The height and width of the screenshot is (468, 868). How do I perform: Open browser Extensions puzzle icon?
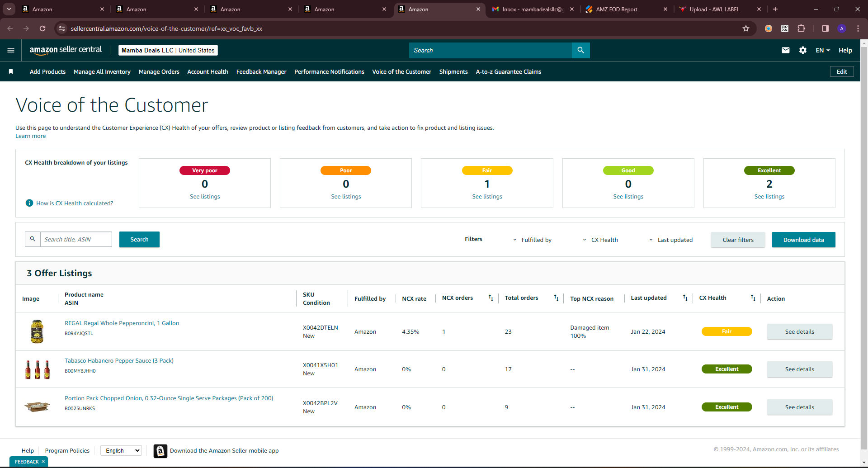click(x=801, y=28)
